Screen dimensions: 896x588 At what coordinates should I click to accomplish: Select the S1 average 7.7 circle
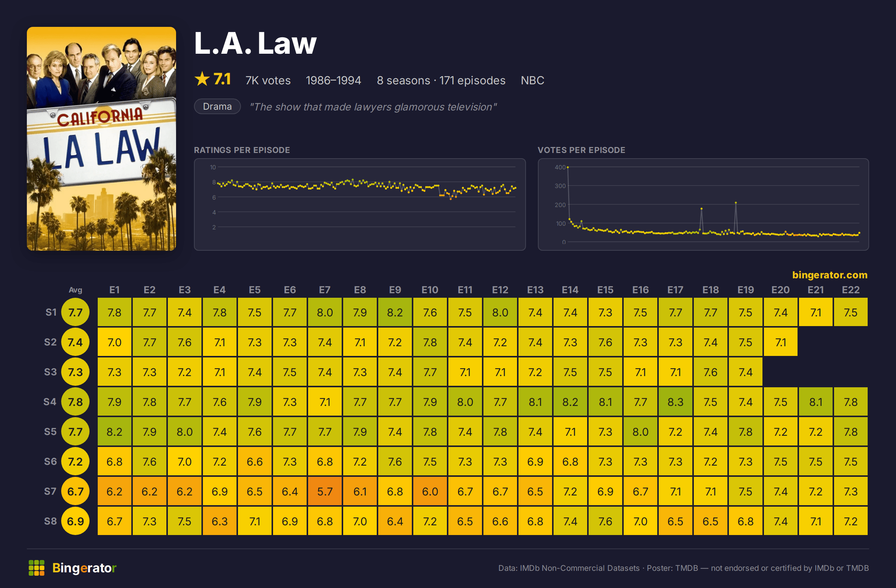[x=75, y=312]
